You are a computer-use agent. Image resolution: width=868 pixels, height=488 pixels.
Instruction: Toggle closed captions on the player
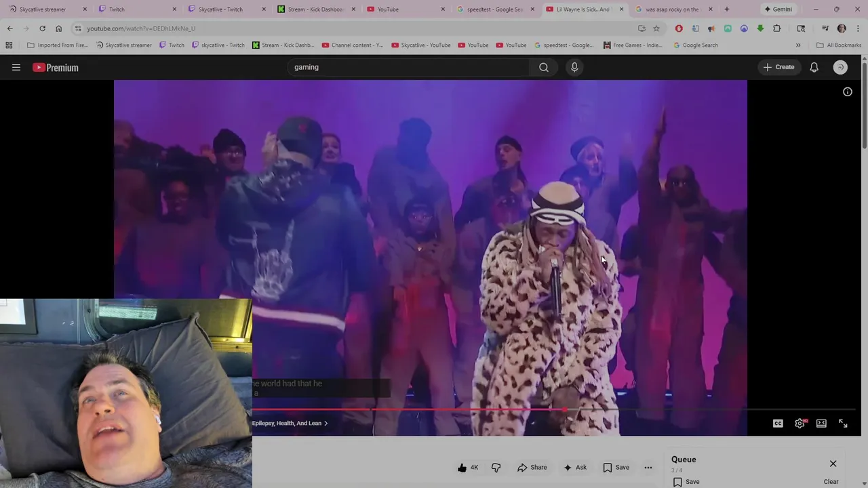(x=778, y=423)
